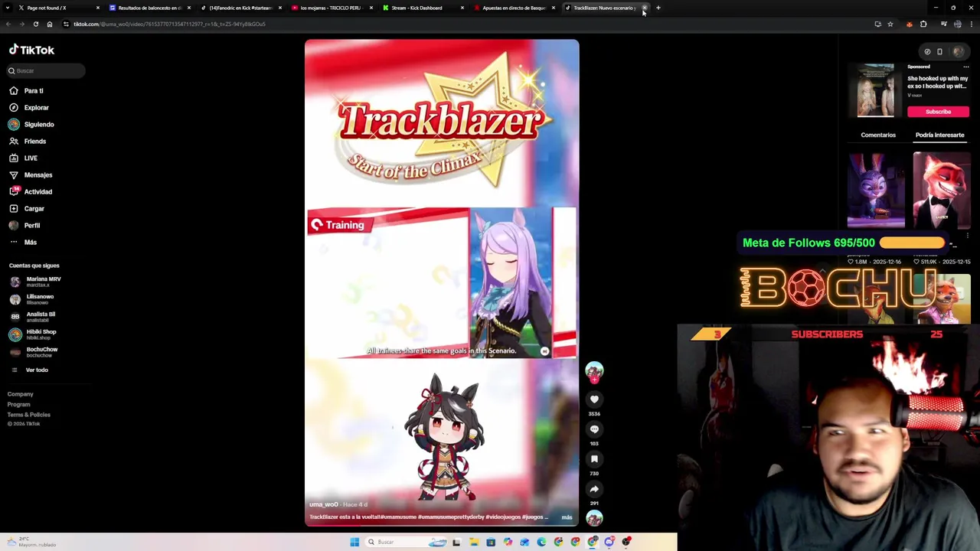980x551 pixels.
Task: Switch to Comentarios tab
Action: pyautogui.click(x=878, y=135)
